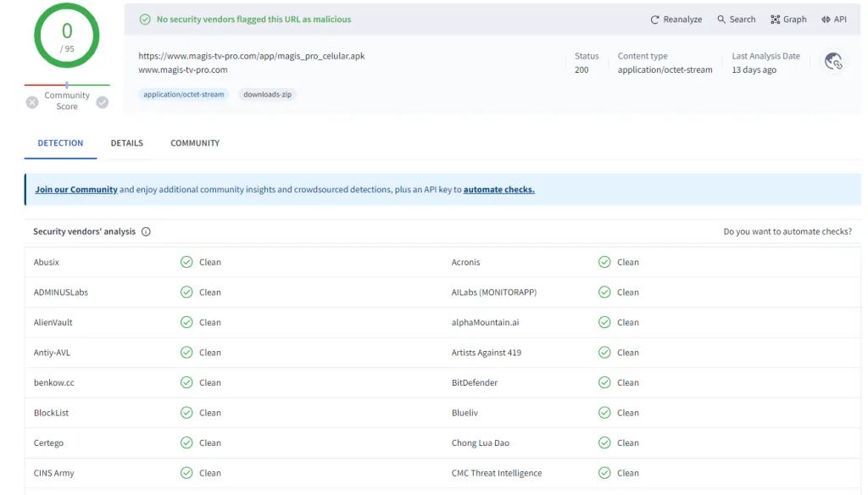This screenshot has width=868, height=495.
Task: Click the Clean check icon for CINS Army
Action: pos(186,473)
